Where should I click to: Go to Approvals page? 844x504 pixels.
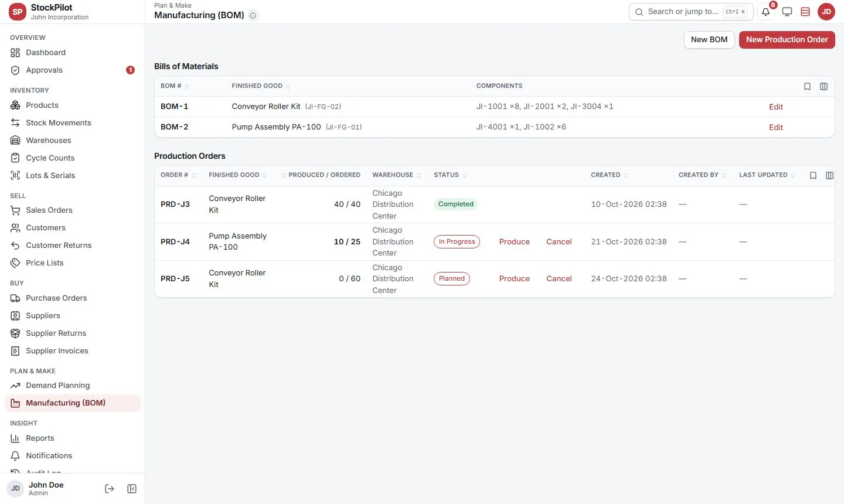[73, 70]
